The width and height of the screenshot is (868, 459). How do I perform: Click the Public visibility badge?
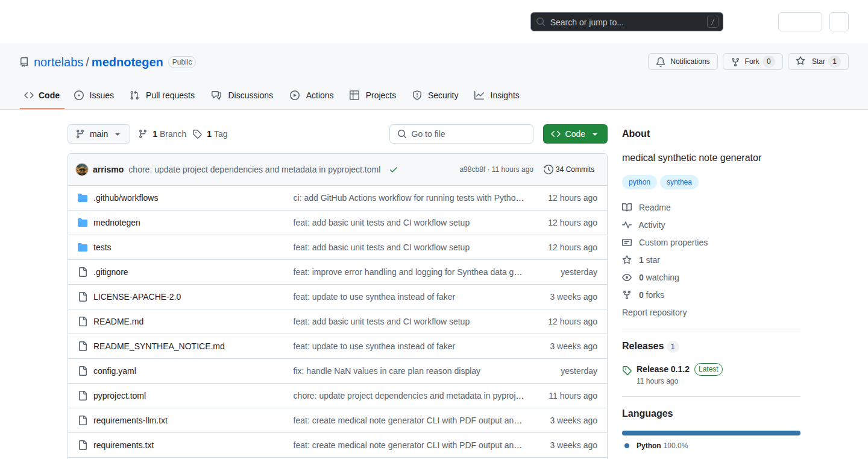pos(182,62)
